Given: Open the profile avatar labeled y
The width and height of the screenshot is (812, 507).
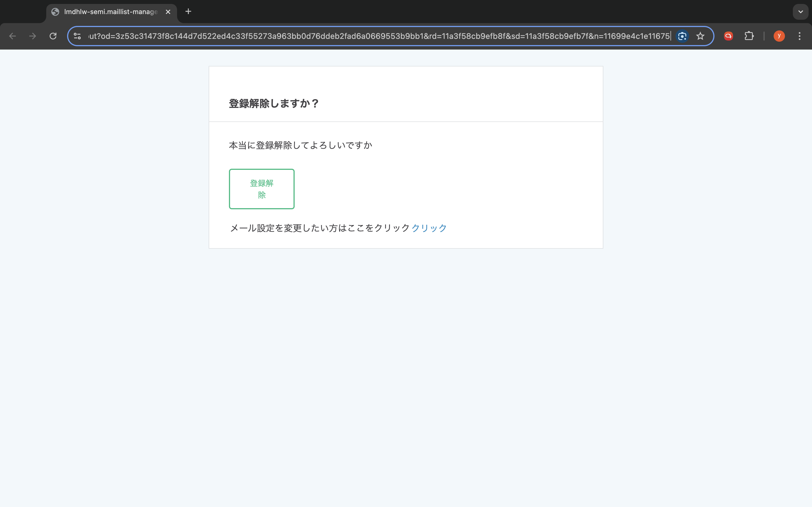Looking at the screenshot, I should [779, 36].
